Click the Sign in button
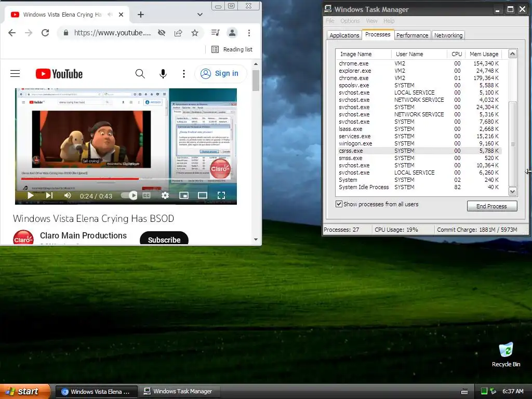 coord(220,74)
